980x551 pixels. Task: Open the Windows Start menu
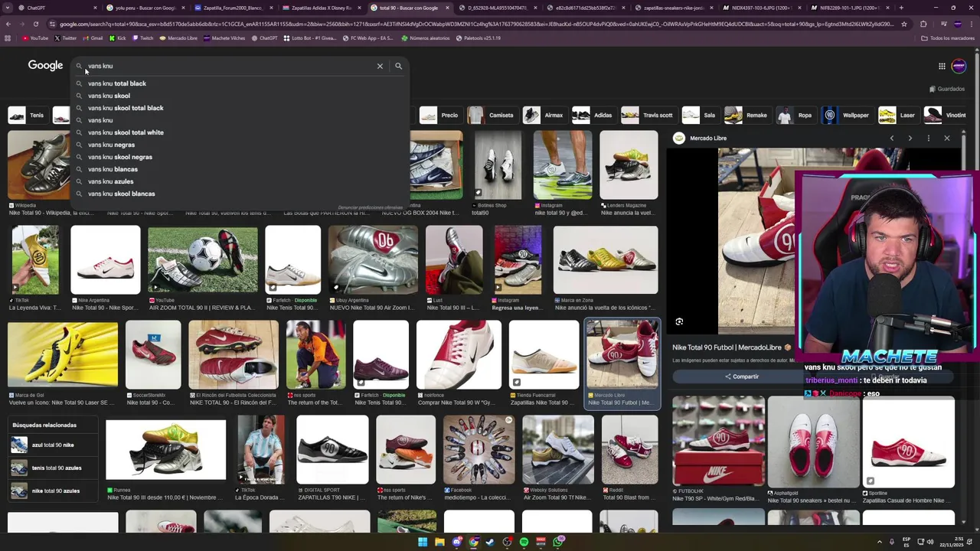point(422,542)
